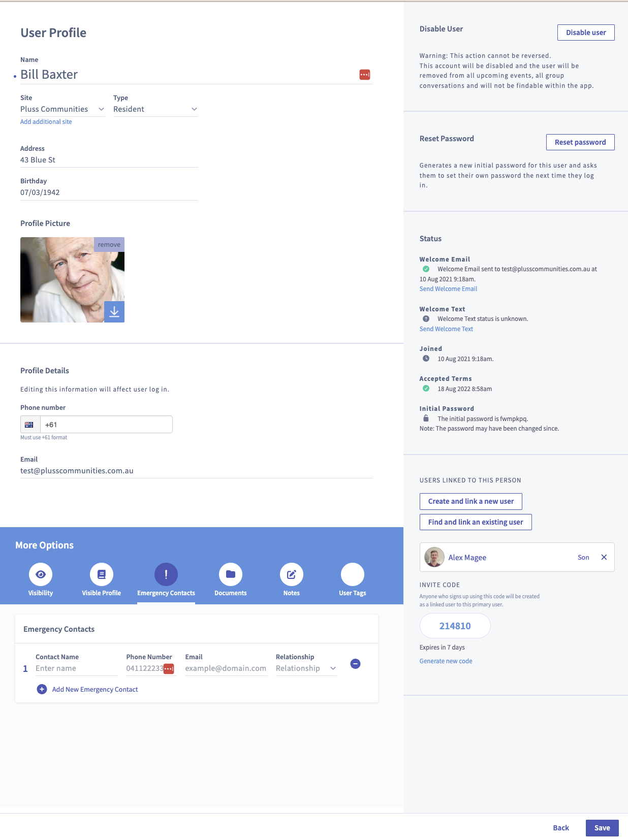Click Add New Emergency Contact link
Screen dimensions: 628x840
tap(95, 689)
